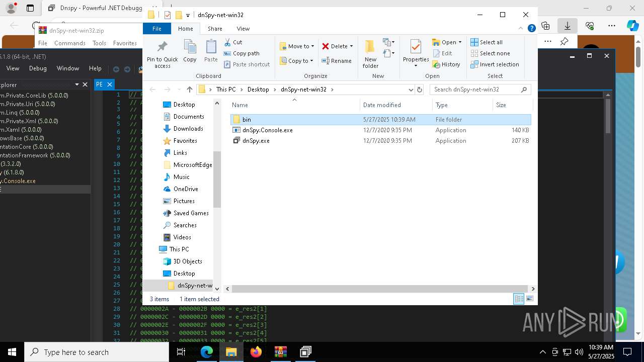644x362 pixels.
Task: Select the bin folder
Action: (x=380, y=120)
